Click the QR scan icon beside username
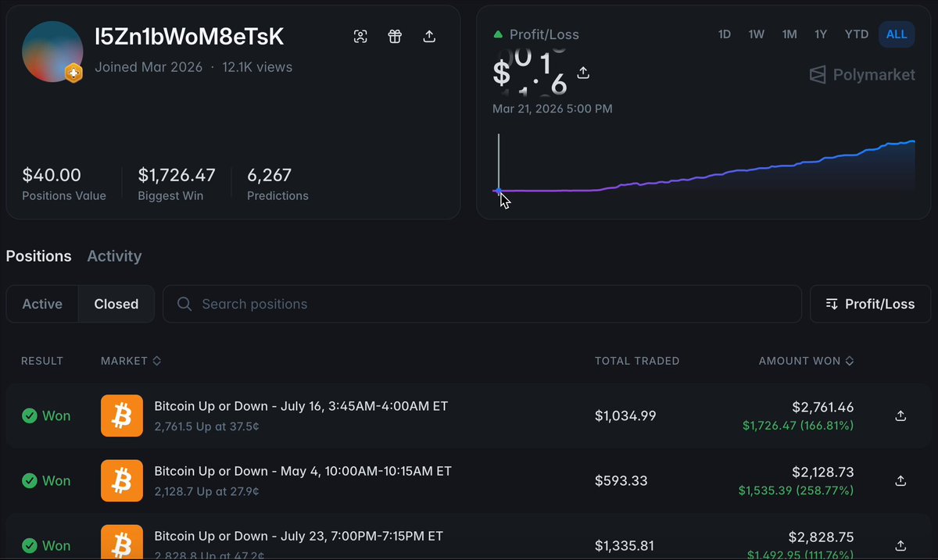This screenshot has height=560, width=938. pyautogui.click(x=360, y=36)
